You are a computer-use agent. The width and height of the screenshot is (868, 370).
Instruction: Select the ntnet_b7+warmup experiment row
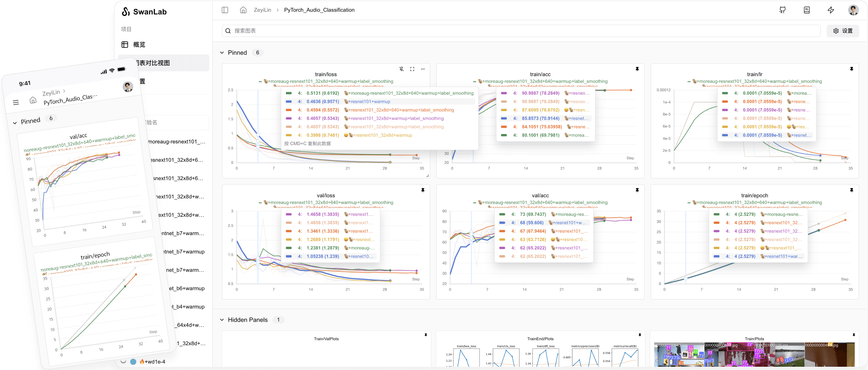click(x=184, y=252)
